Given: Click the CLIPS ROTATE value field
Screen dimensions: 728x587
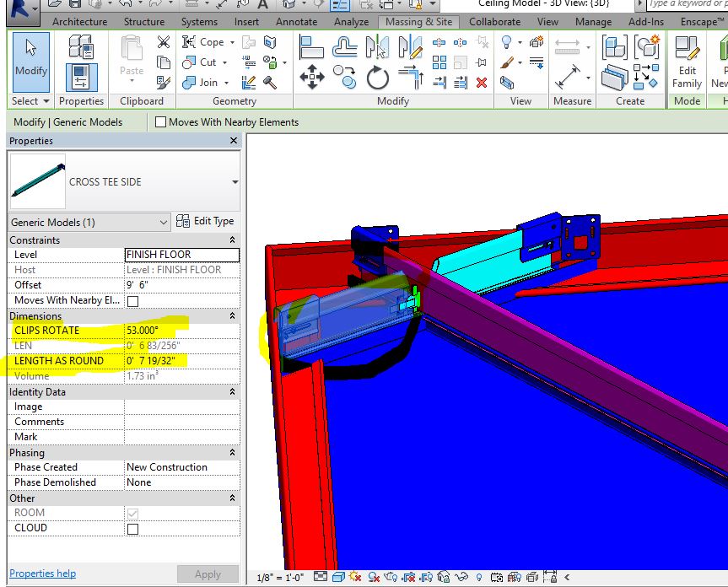Looking at the screenshot, I should pos(181,331).
